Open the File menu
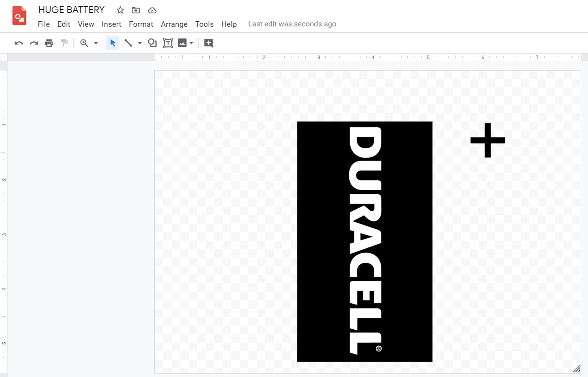 click(x=44, y=24)
